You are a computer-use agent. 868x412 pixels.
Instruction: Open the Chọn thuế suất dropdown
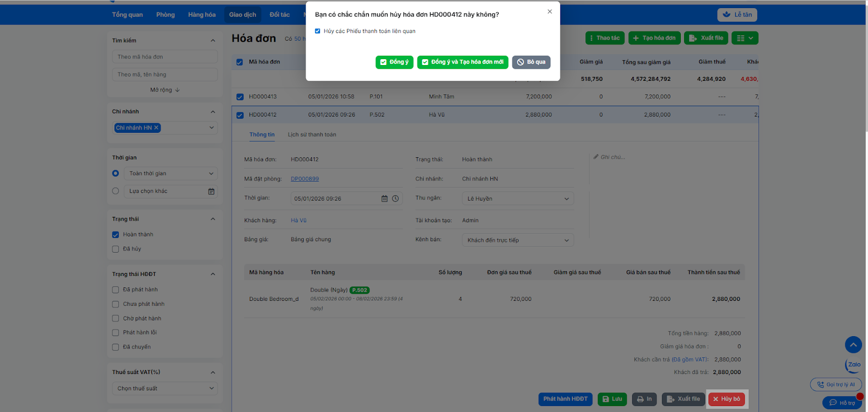[165, 389]
